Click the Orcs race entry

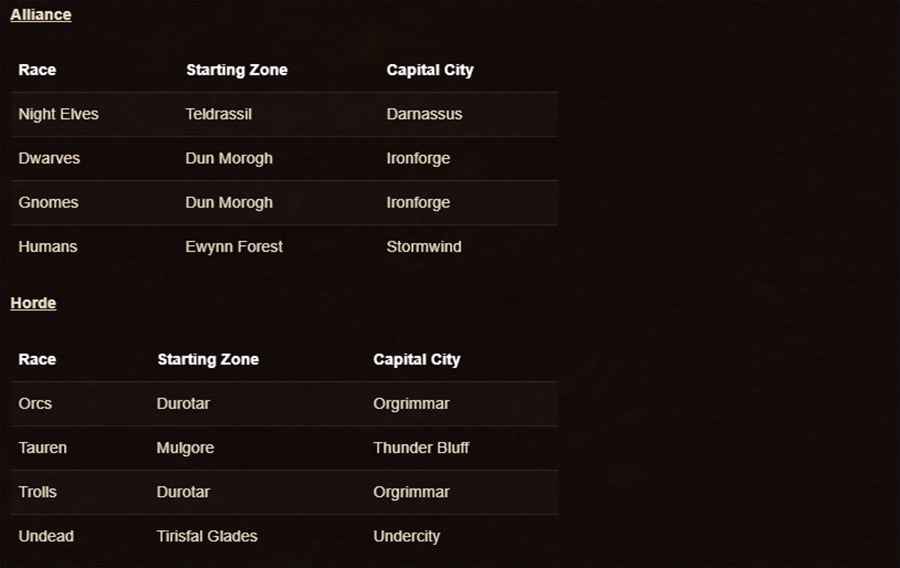tap(35, 403)
